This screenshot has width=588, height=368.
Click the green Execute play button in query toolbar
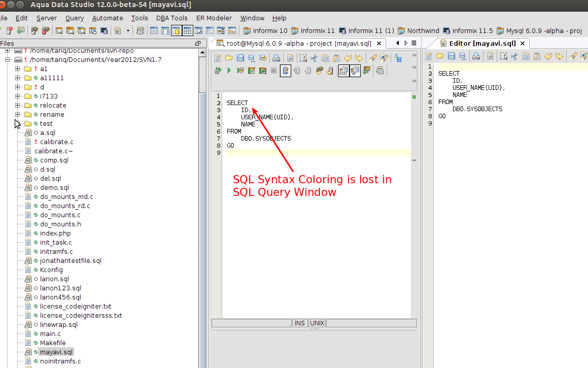pos(229,71)
